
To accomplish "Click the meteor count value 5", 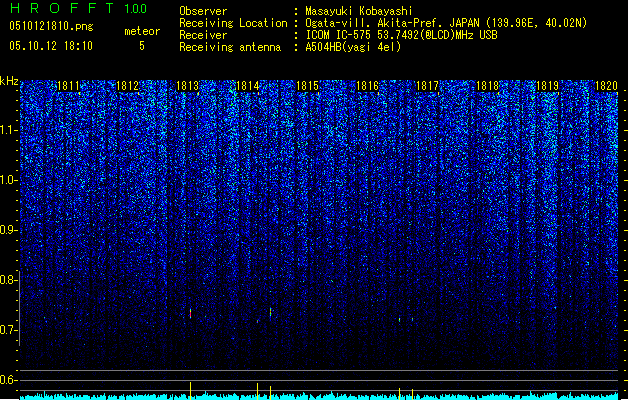I will click(142, 46).
